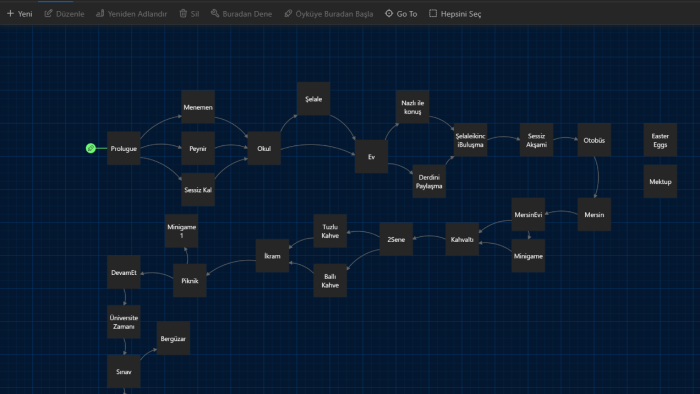The width and height of the screenshot is (700, 394).
Task: Select the Ev passage
Action: click(x=371, y=157)
